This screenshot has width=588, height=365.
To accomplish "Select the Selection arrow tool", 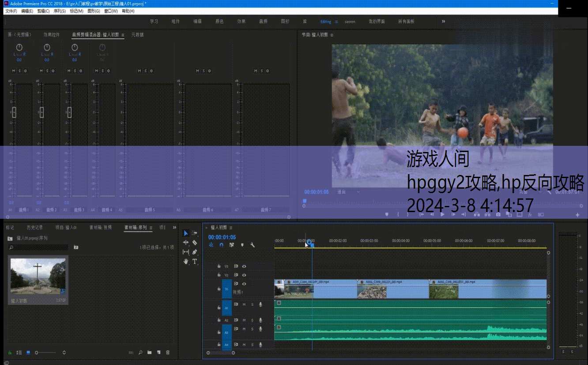I will pyautogui.click(x=186, y=233).
